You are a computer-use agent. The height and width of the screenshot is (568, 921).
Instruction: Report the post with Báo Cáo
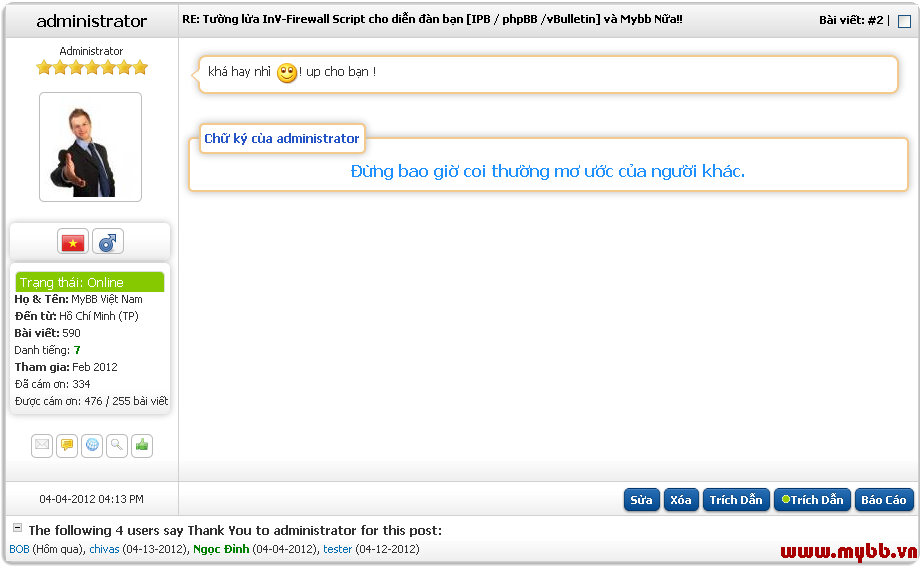pos(883,500)
